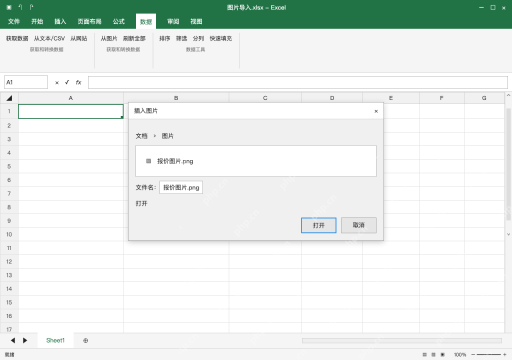Click the confirm ✓ in the formula bar
This screenshot has height=360, width=512.
[x=67, y=82]
